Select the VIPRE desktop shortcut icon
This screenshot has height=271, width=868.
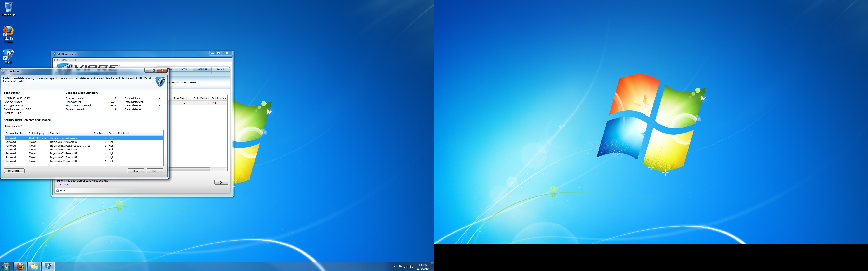[8, 56]
